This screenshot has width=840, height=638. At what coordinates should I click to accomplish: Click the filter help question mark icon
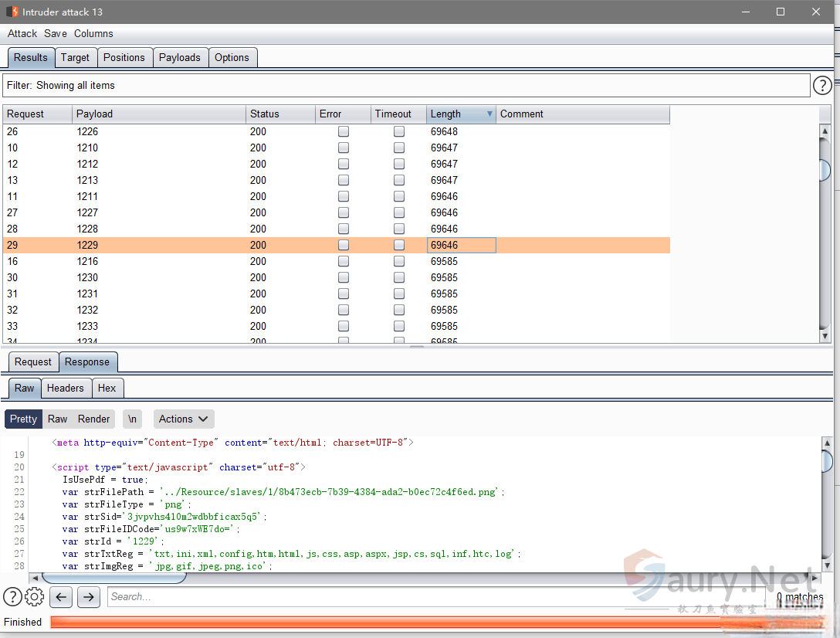(822, 86)
